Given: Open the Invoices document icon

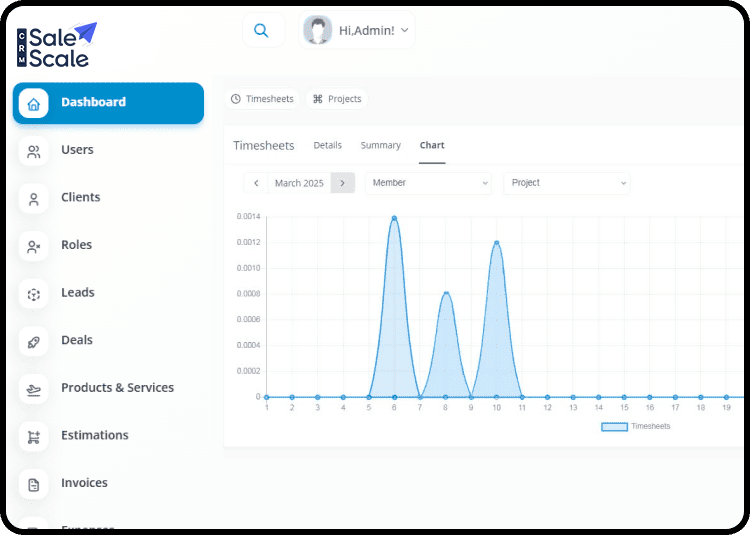Looking at the screenshot, I should point(34,484).
